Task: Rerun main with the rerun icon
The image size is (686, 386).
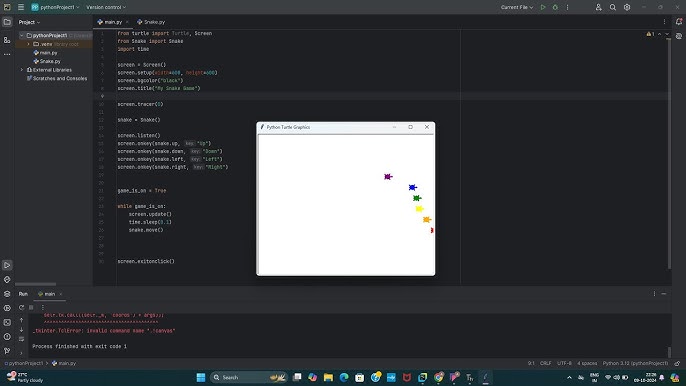Action: point(21,308)
